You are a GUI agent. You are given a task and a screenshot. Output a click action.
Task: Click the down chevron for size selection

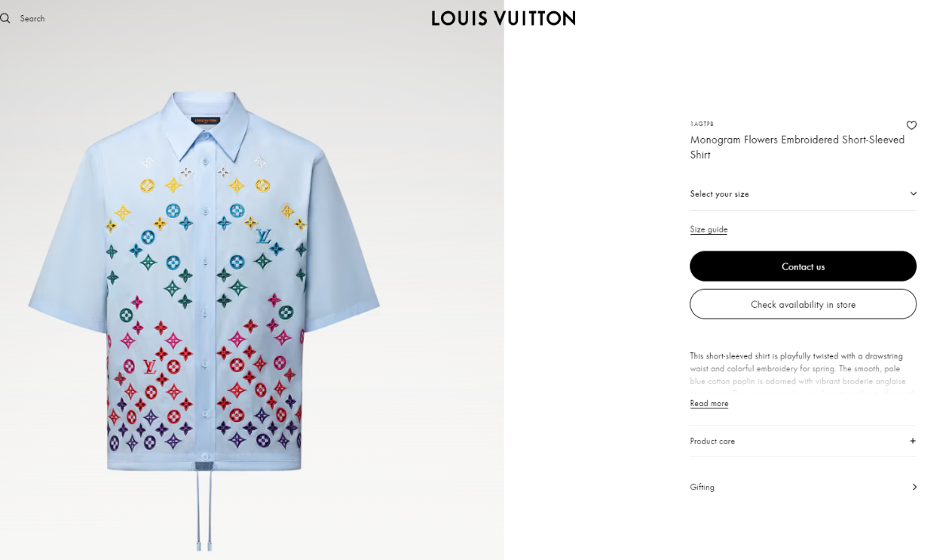pyautogui.click(x=913, y=194)
